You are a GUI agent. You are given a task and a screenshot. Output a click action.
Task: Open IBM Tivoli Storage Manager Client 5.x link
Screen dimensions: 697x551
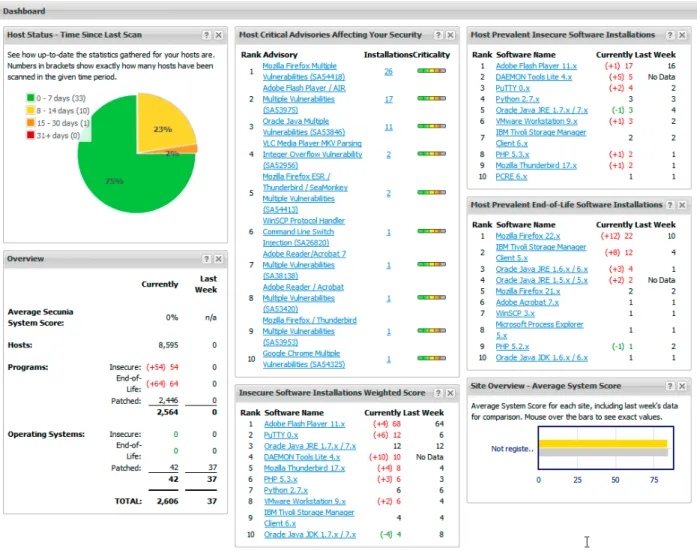click(541, 252)
